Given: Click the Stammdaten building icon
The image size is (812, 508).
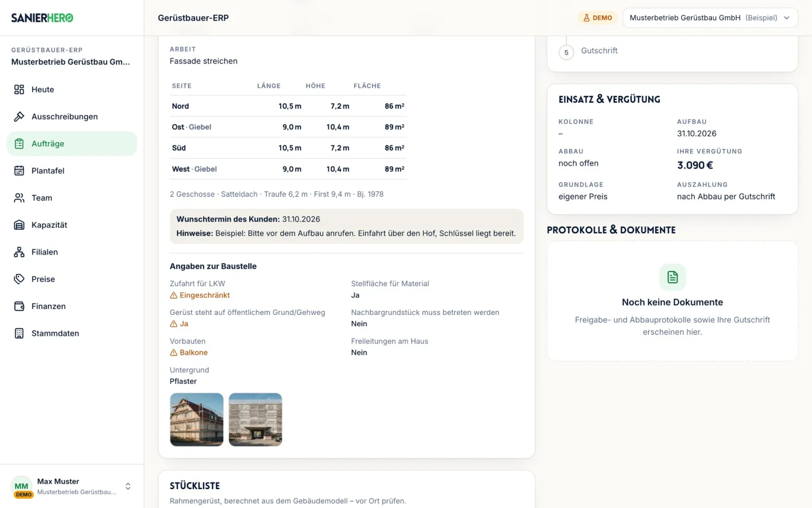Looking at the screenshot, I should (19, 333).
